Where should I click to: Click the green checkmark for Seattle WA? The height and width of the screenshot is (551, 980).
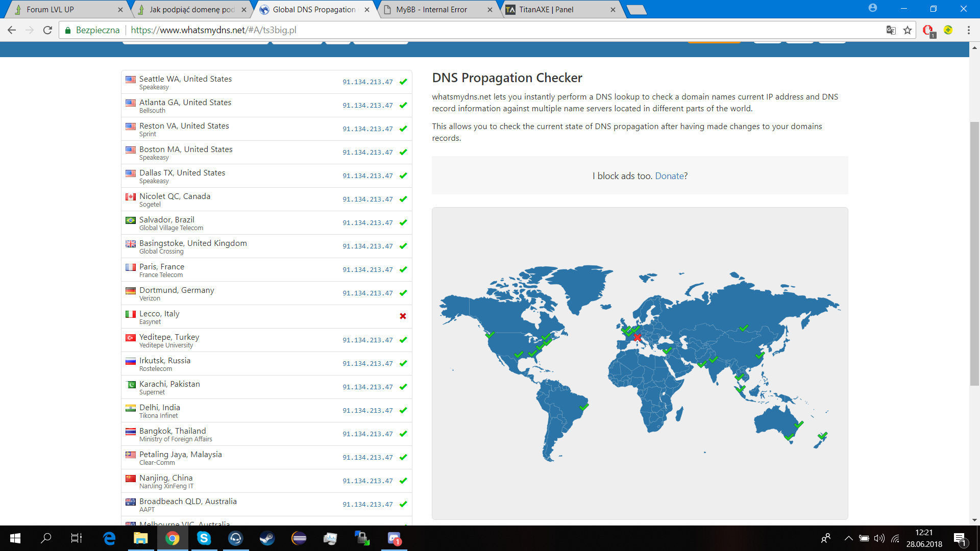403,82
